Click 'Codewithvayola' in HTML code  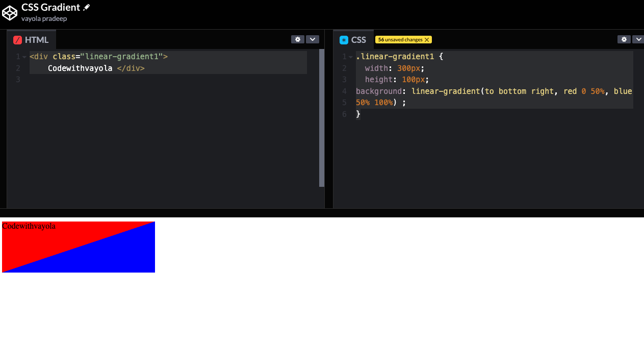[x=80, y=68]
